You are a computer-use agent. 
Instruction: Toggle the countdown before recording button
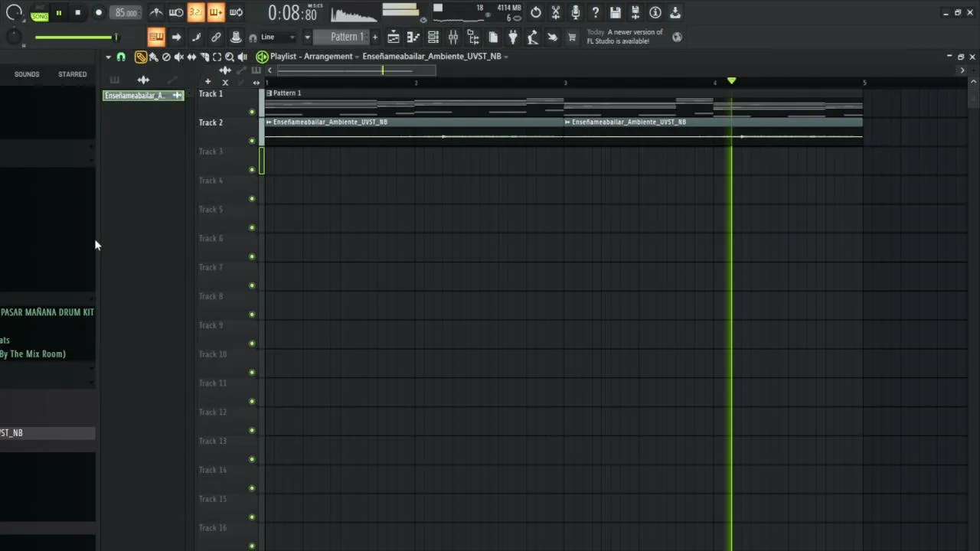pos(196,12)
